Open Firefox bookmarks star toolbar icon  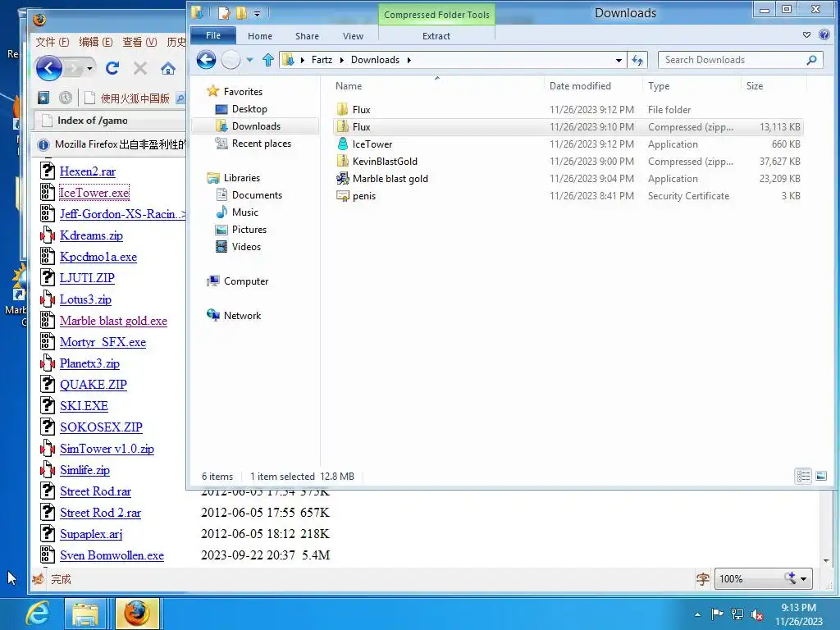click(x=43, y=98)
